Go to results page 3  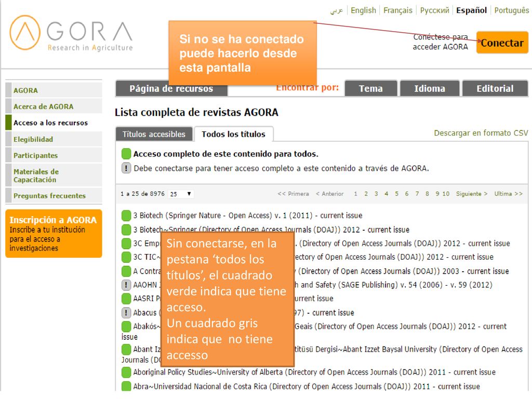pyautogui.click(x=376, y=194)
